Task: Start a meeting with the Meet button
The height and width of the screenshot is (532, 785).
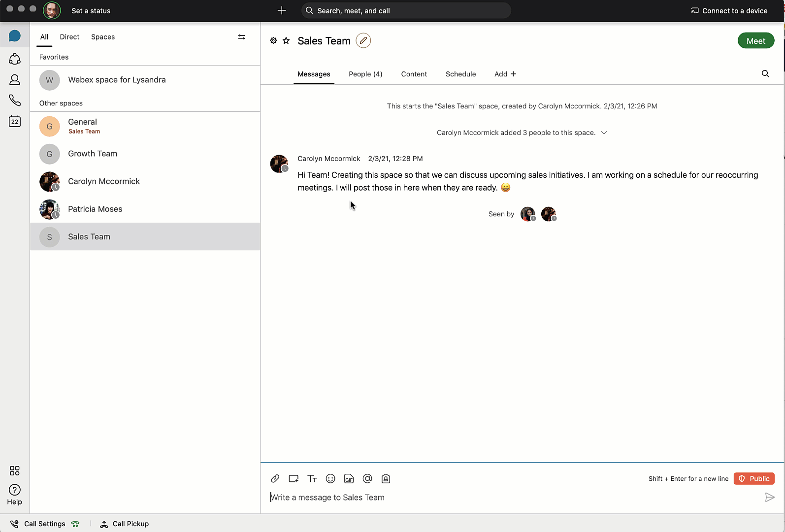Action: coord(756,41)
